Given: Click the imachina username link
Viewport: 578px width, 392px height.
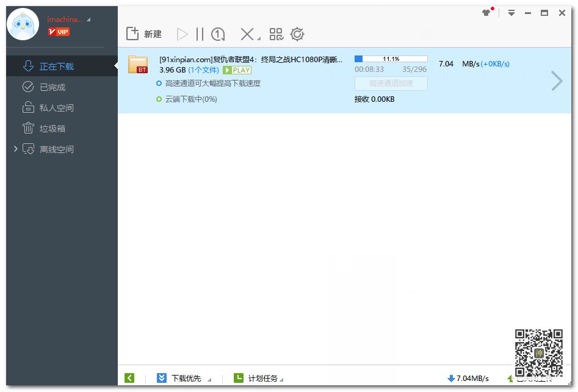Looking at the screenshot, I should (x=65, y=20).
